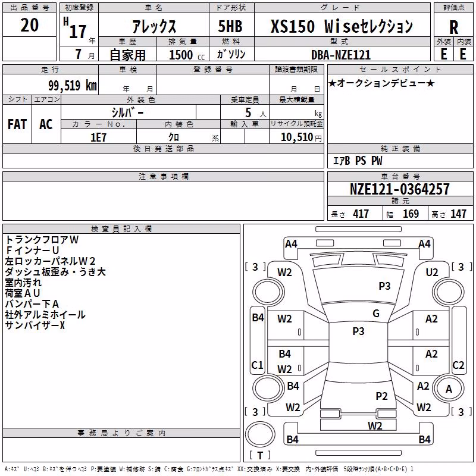Select equipment line エアB PS PW
This screenshot has width=476, height=476.
point(358,161)
